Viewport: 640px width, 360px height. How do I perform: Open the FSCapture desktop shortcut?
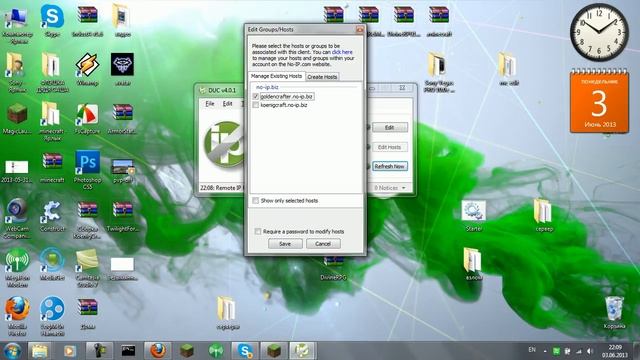(x=87, y=118)
